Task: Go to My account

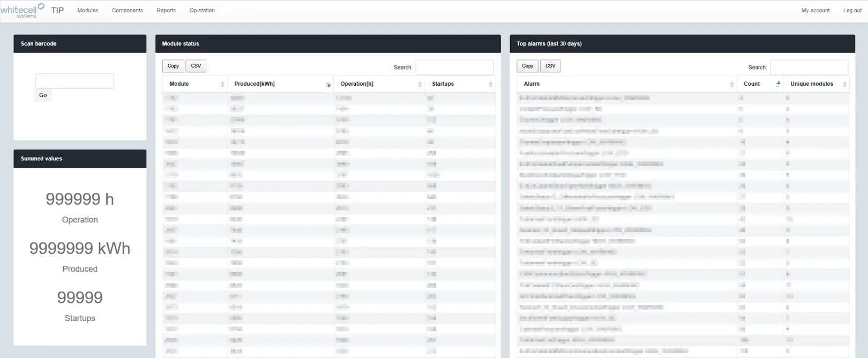Action: point(815,10)
